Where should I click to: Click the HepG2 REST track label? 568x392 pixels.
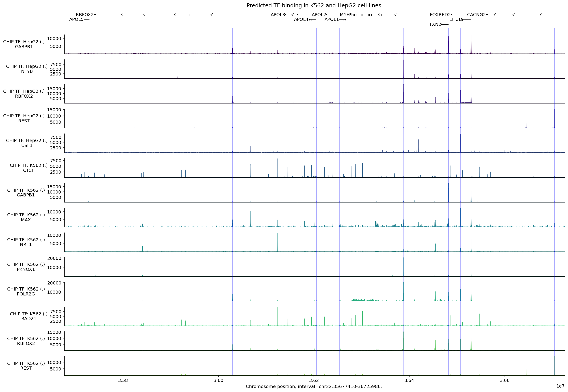tap(24, 118)
